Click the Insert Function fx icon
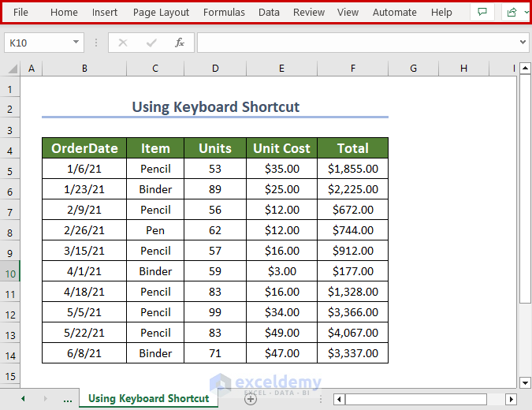This screenshot has height=410, width=532. 180,43
